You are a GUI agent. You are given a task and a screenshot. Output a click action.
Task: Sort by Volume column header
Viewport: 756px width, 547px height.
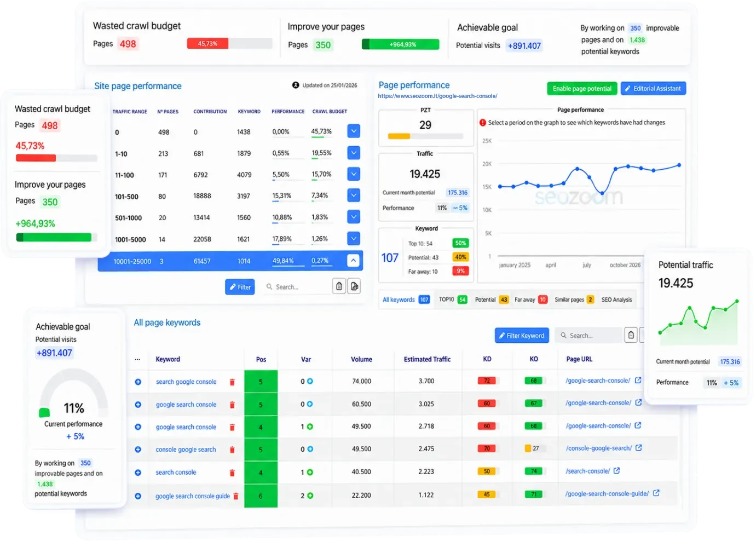[x=361, y=360]
